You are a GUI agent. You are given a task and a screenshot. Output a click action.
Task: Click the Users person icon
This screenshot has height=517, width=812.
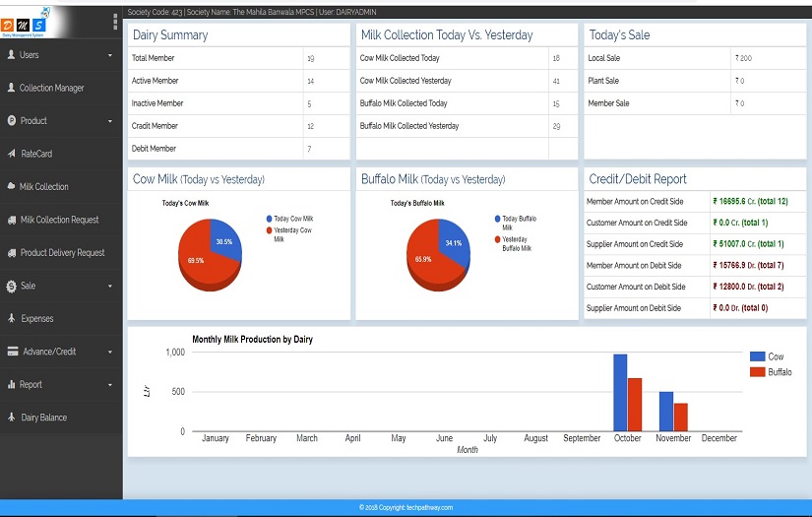(11, 54)
